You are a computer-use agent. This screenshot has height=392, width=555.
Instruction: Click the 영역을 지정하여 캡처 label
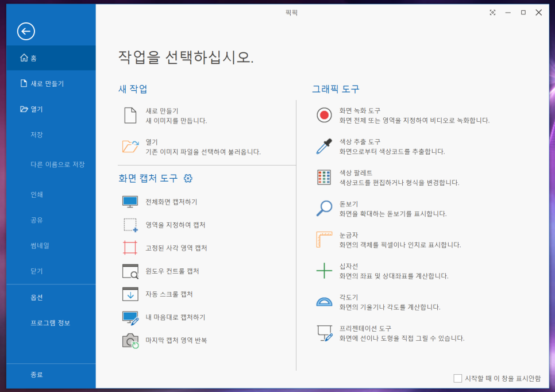point(176,225)
